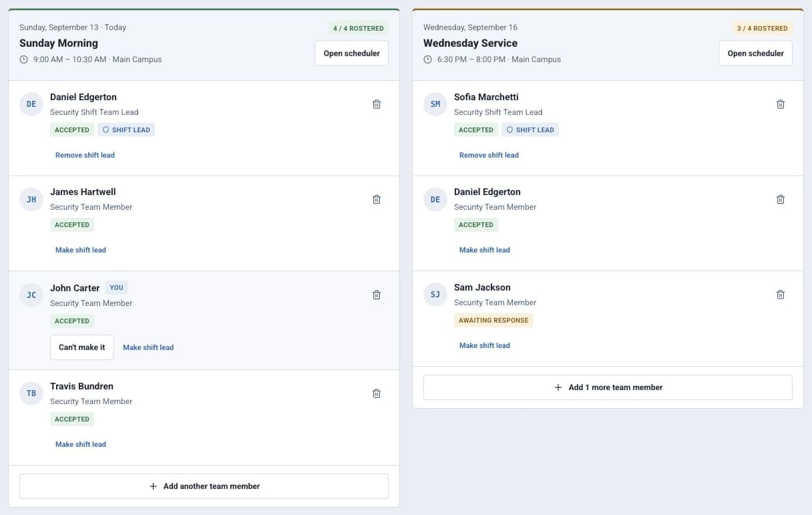The height and width of the screenshot is (515, 812).
Task: Click "Sunday, September 13 · Today" date text
Action: tap(73, 27)
